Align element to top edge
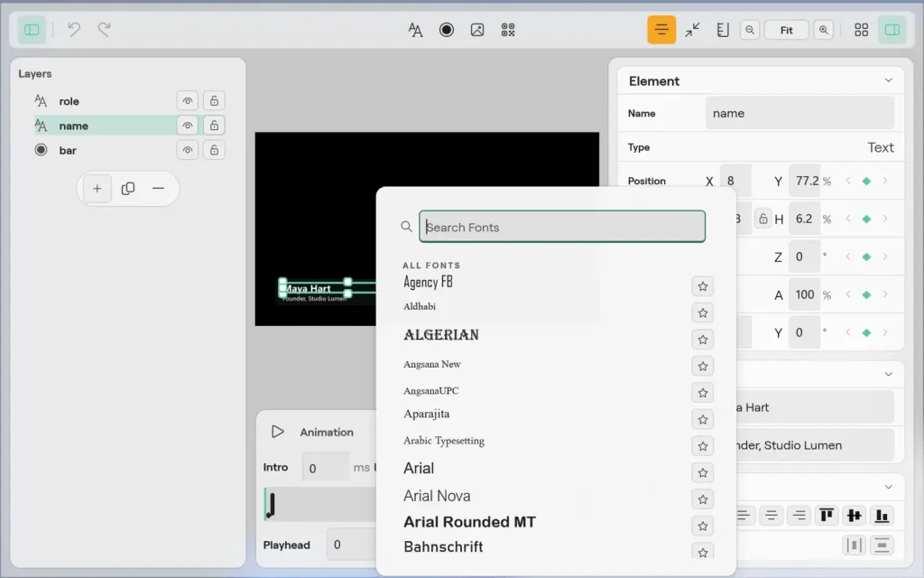The width and height of the screenshot is (924, 578). click(x=827, y=516)
